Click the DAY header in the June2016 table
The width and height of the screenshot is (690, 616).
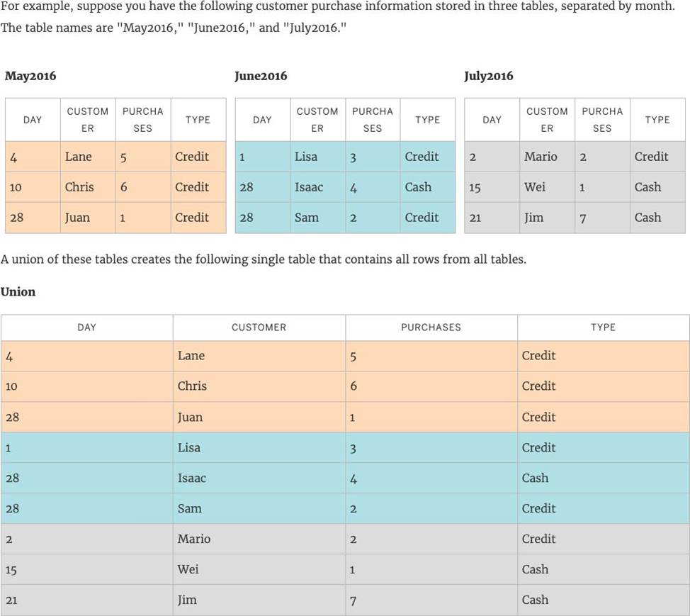pos(262,120)
